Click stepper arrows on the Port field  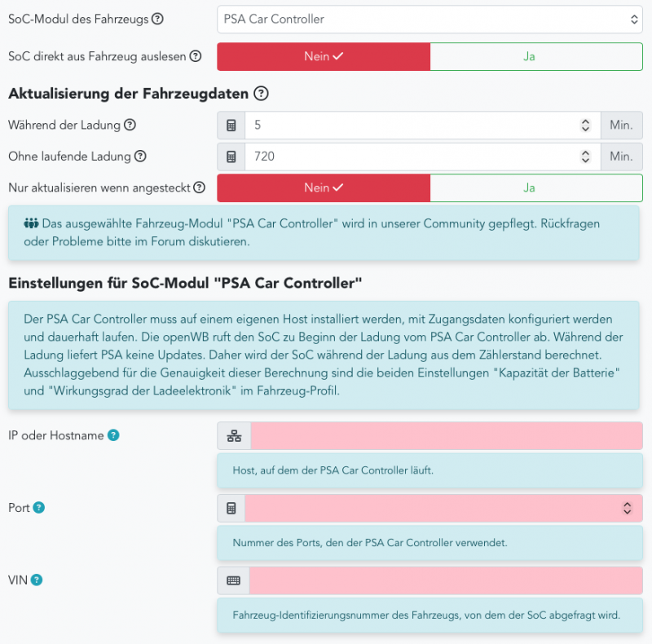(627, 508)
